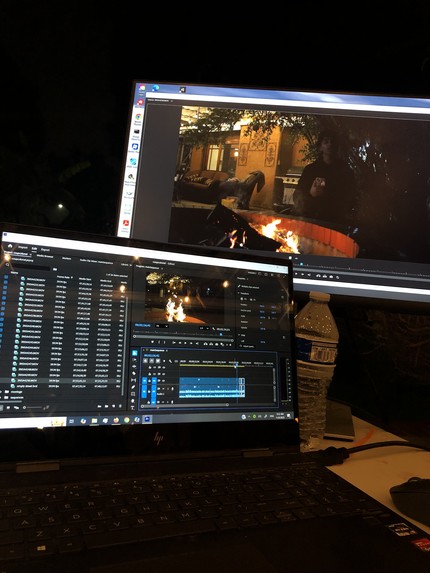The image size is (430, 573).
Task: Select the Razor tool
Action: [134, 373]
